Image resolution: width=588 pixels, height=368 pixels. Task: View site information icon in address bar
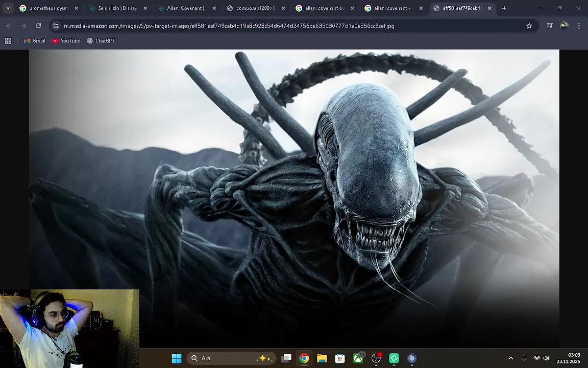pos(56,26)
